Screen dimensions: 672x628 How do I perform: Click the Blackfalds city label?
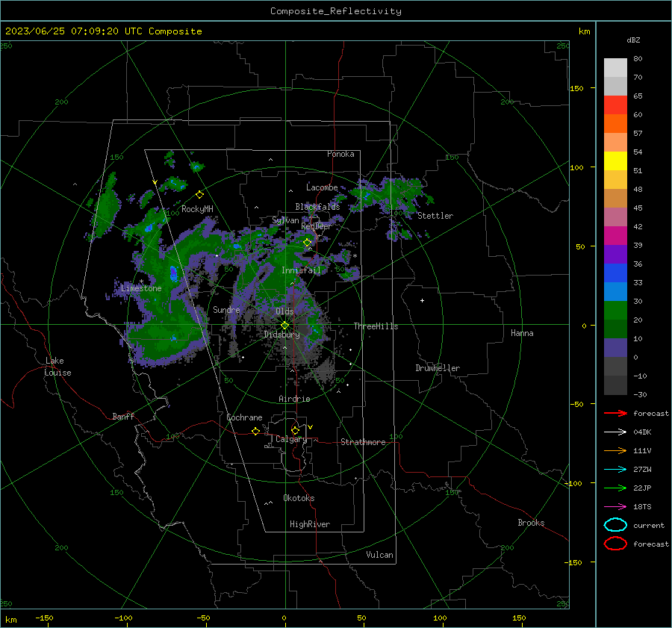(317, 207)
